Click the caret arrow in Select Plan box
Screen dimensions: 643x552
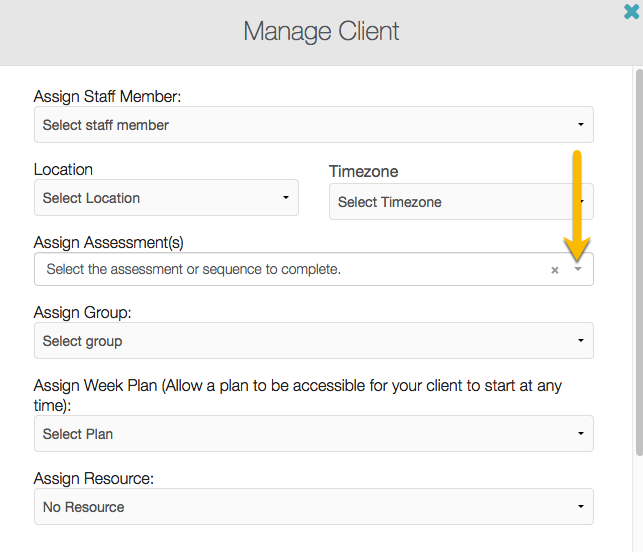click(x=581, y=433)
